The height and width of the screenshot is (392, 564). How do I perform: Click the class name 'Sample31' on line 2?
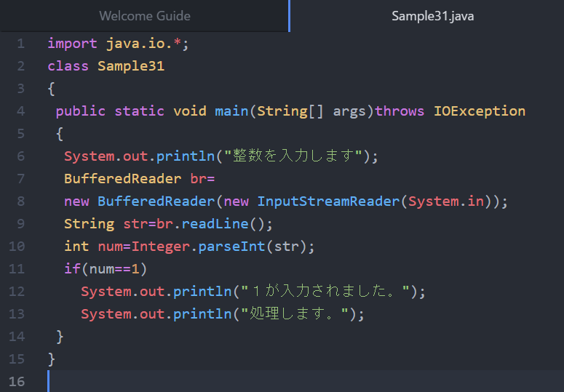(x=131, y=66)
